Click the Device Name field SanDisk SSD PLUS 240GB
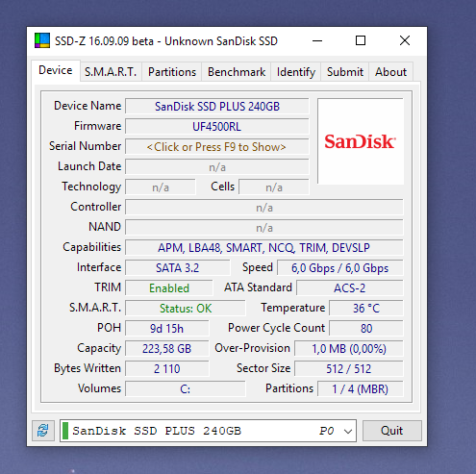Viewport: 476px width, 474px height. click(x=217, y=107)
